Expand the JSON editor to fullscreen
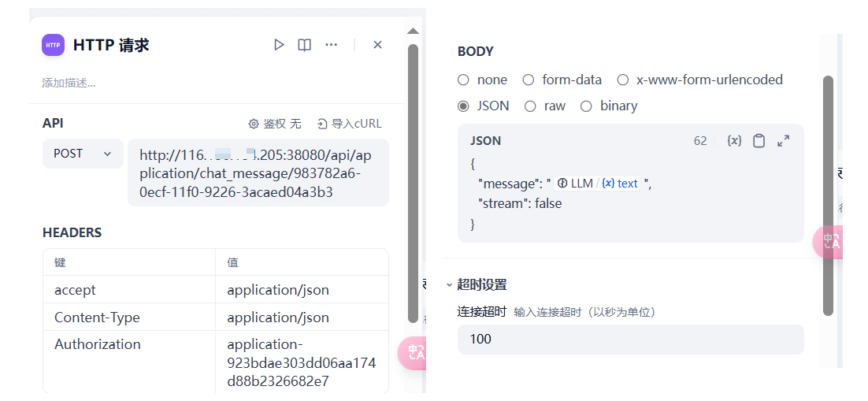The height and width of the screenshot is (401, 868). 783,141
